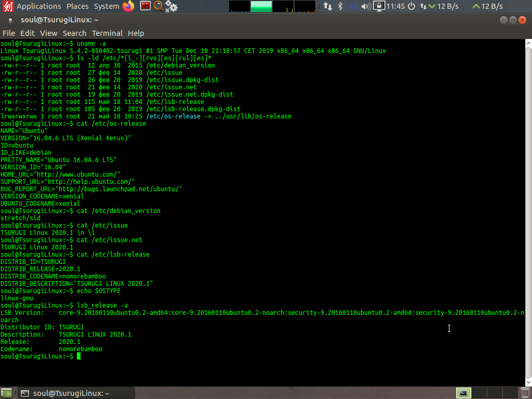Image resolution: width=532 pixels, height=399 pixels.
Task: Close the terminal window
Action: (523, 20)
